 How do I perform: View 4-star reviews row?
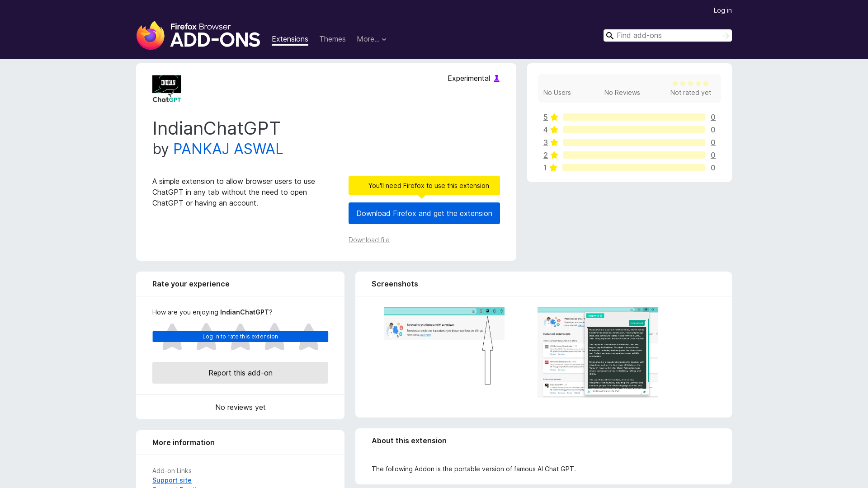629,130
